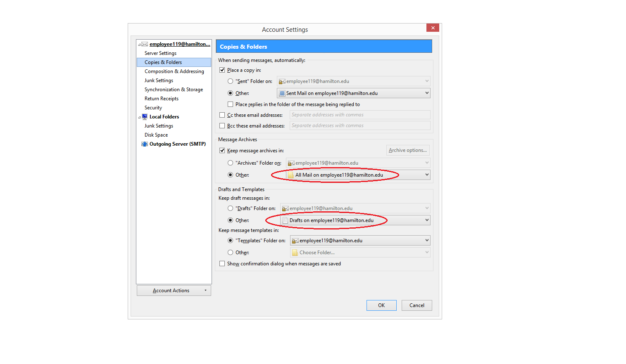
Task: Select Other radio for sent copy
Action: coord(231,93)
